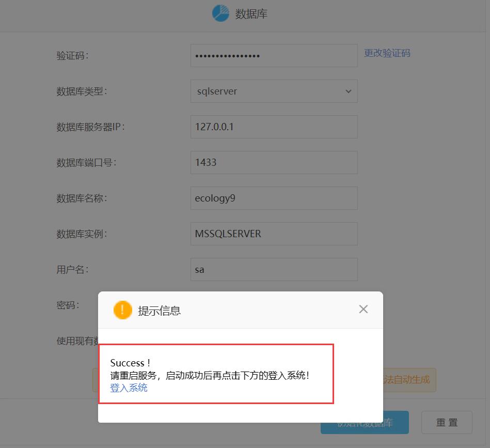
Task: Click the 提示信息 dialog title
Action: point(160,311)
